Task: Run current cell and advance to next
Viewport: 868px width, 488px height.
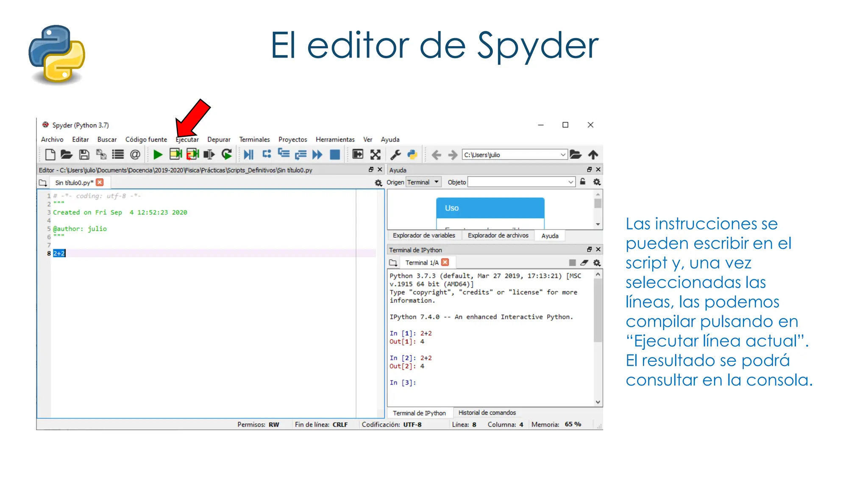Action: click(192, 154)
